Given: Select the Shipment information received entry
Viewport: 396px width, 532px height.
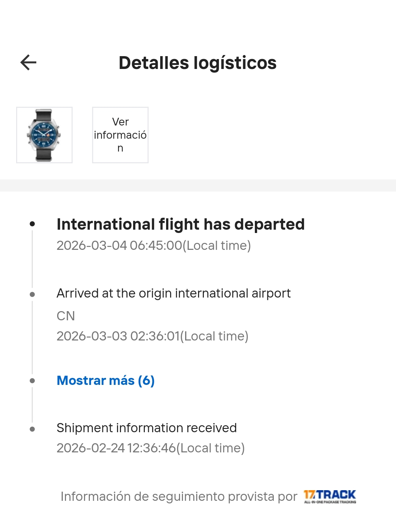Looking at the screenshot, I should 147,428.
